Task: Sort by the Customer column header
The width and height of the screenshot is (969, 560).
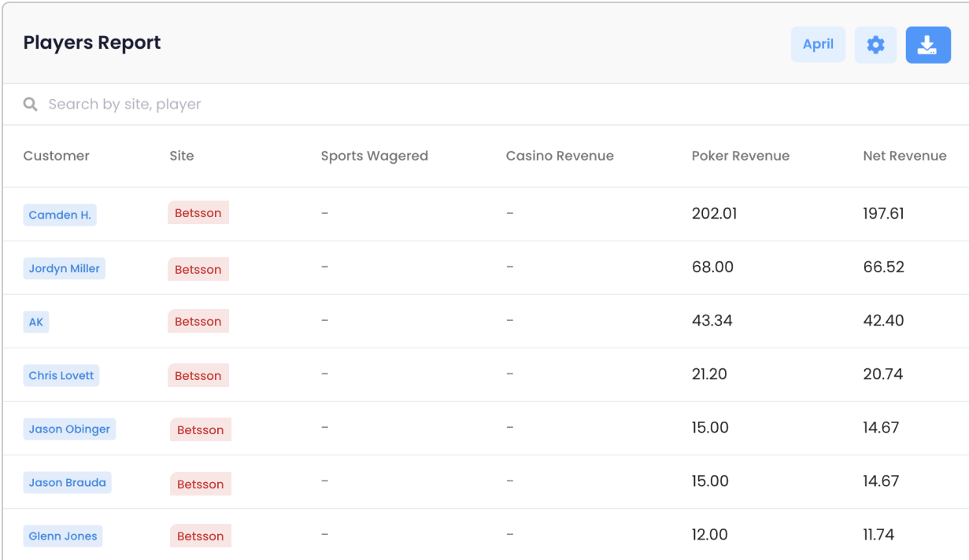Action: (57, 156)
